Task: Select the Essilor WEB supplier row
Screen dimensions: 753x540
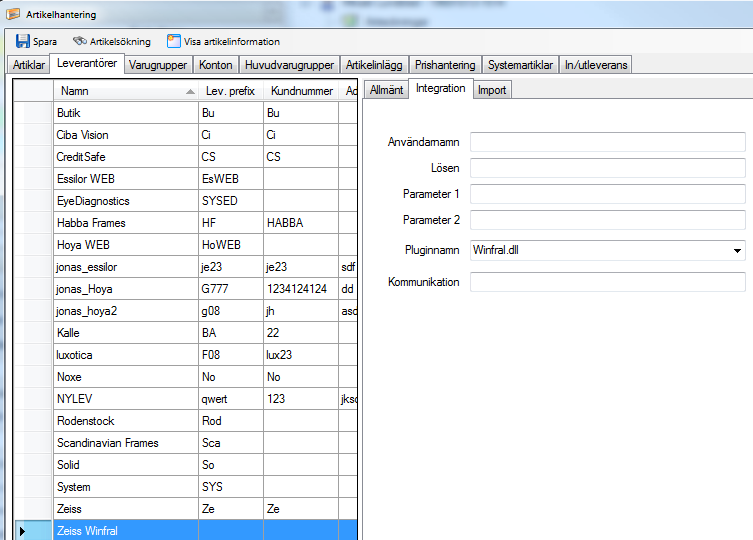Action: point(185,179)
